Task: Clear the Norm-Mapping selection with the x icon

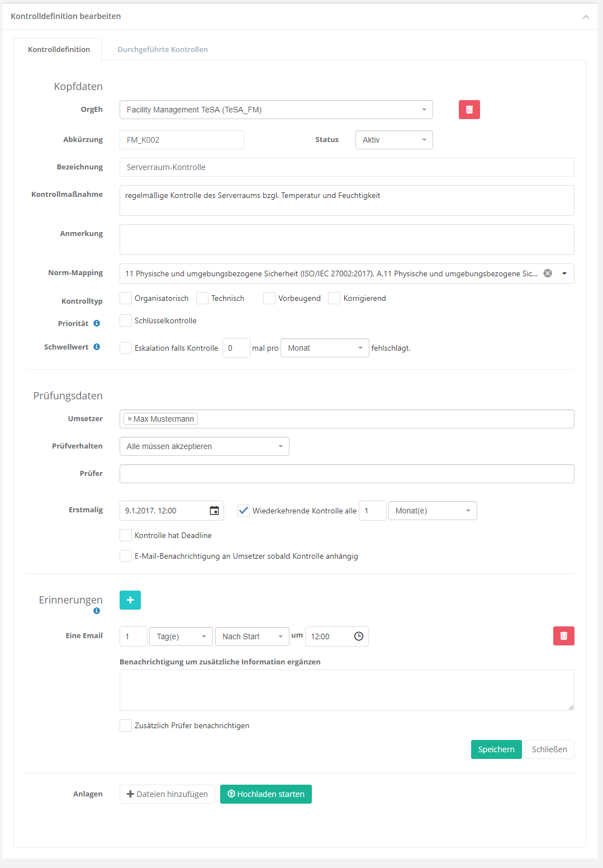Action: point(548,273)
